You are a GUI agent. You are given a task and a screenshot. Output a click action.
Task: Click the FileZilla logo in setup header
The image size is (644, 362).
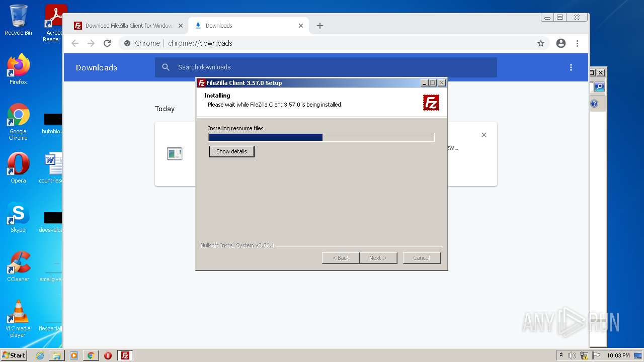[x=431, y=103]
